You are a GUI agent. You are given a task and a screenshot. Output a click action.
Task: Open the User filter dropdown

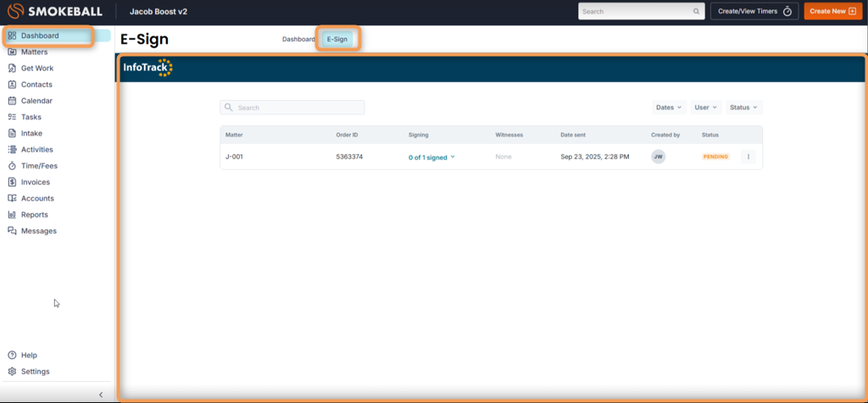click(705, 108)
